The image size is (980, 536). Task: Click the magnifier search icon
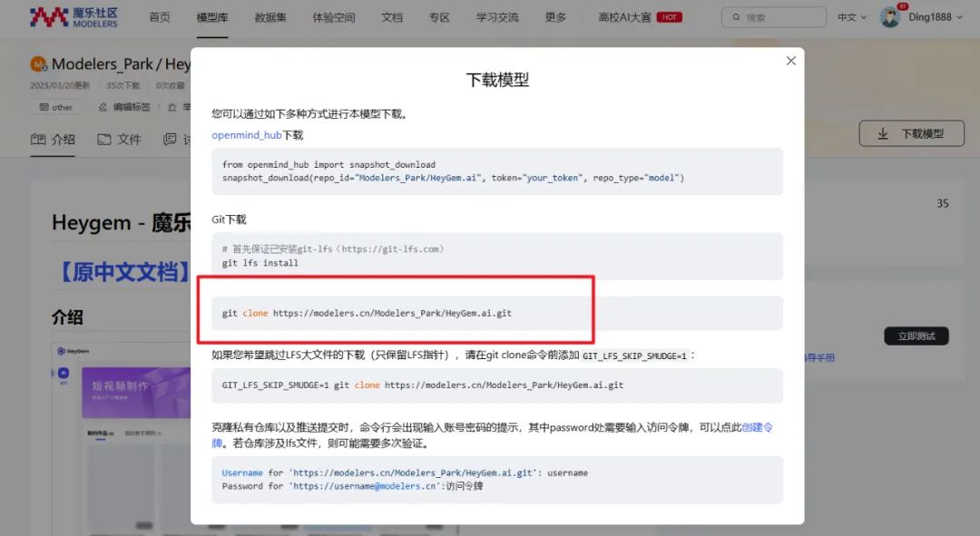[x=736, y=17]
